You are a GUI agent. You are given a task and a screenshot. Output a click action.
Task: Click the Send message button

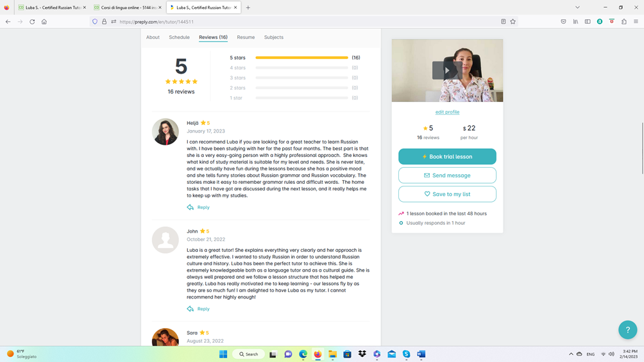(447, 176)
